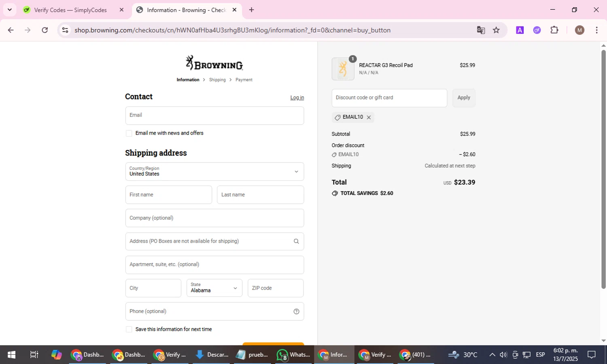Viewport: 607px width, 364px height.
Task: Open the ESP language indicator
Action: (540, 355)
